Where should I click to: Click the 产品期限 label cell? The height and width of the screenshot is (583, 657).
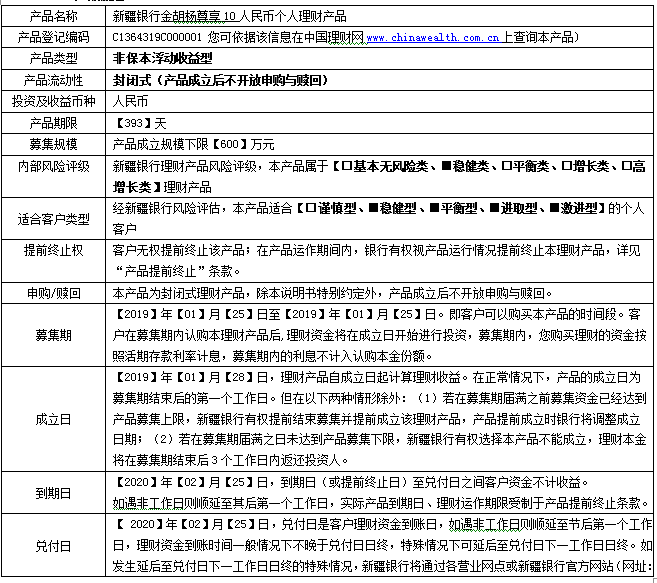53,123
